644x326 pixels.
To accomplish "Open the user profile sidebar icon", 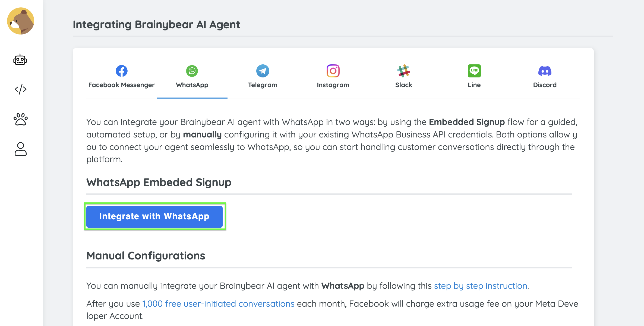I will pyautogui.click(x=21, y=149).
